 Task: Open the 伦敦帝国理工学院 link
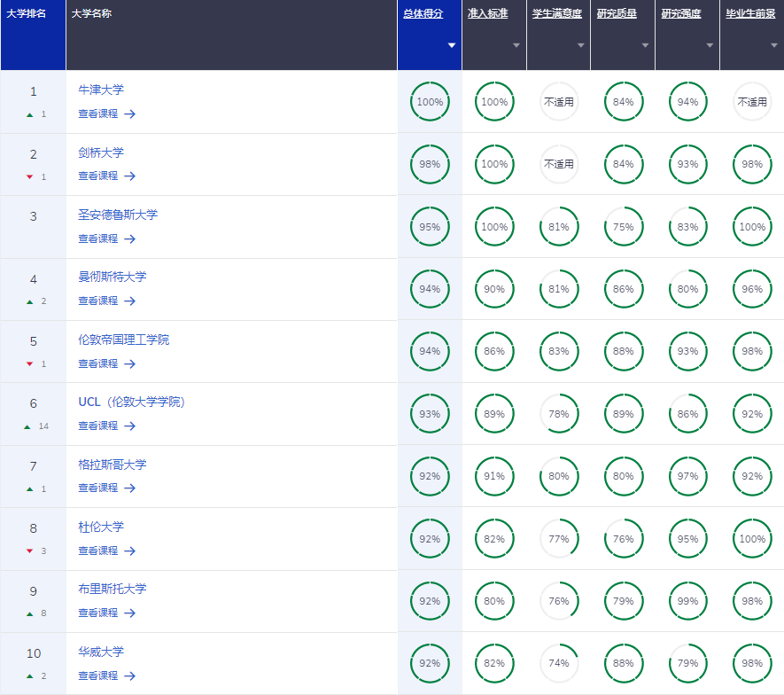pos(123,340)
